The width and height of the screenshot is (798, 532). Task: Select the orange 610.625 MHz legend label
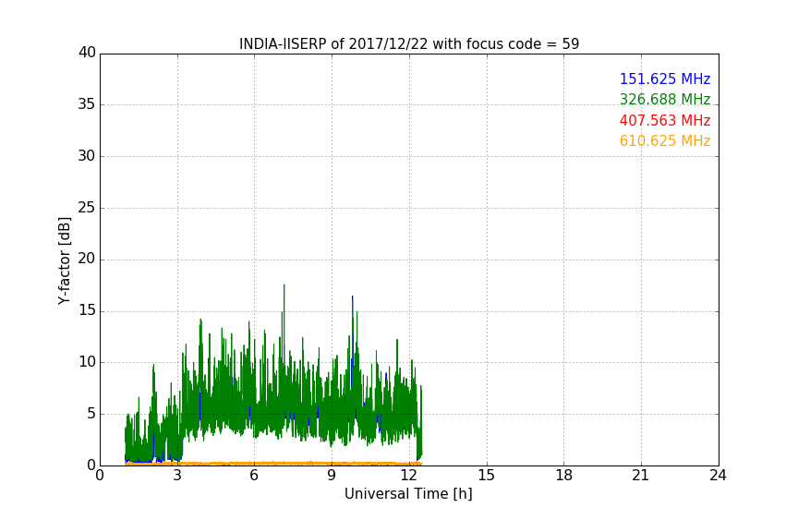click(x=665, y=141)
